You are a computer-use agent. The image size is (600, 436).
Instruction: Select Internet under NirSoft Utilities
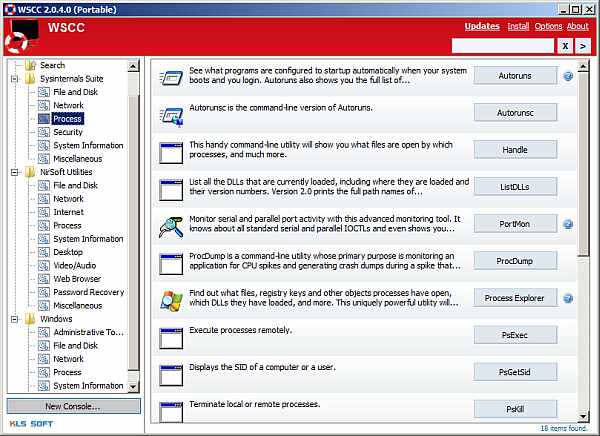68,212
